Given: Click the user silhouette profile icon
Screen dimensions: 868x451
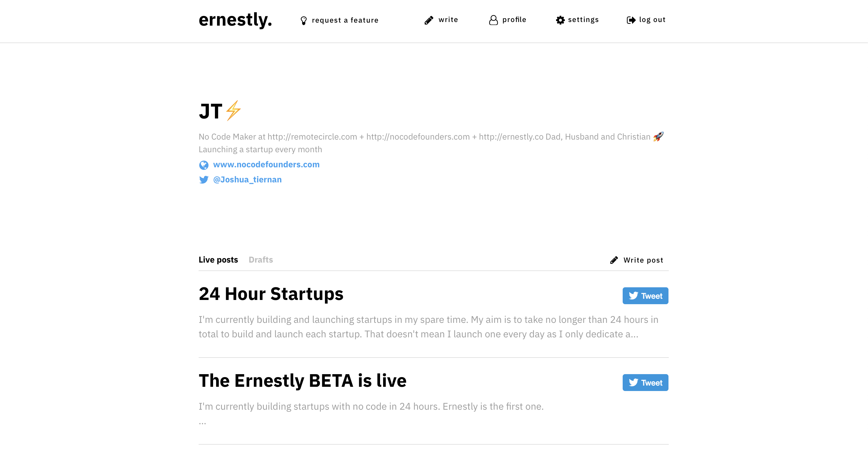Looking at the screenshot, I should click(x=493, y=20).
